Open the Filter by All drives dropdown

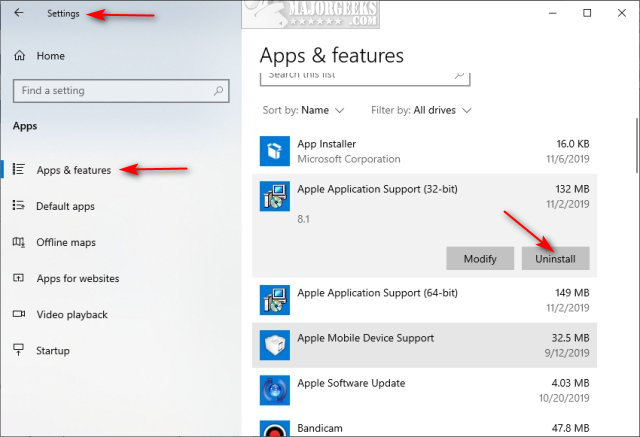tap(421, 110)
